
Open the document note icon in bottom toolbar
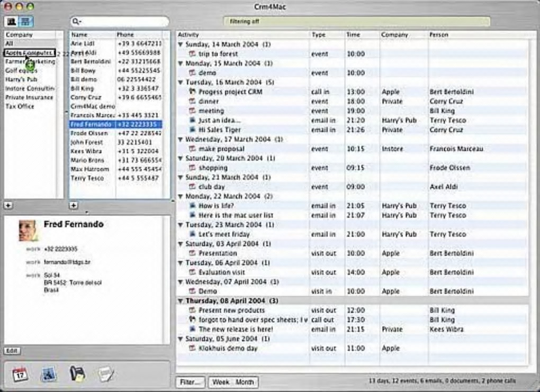[x=105, y=374]
